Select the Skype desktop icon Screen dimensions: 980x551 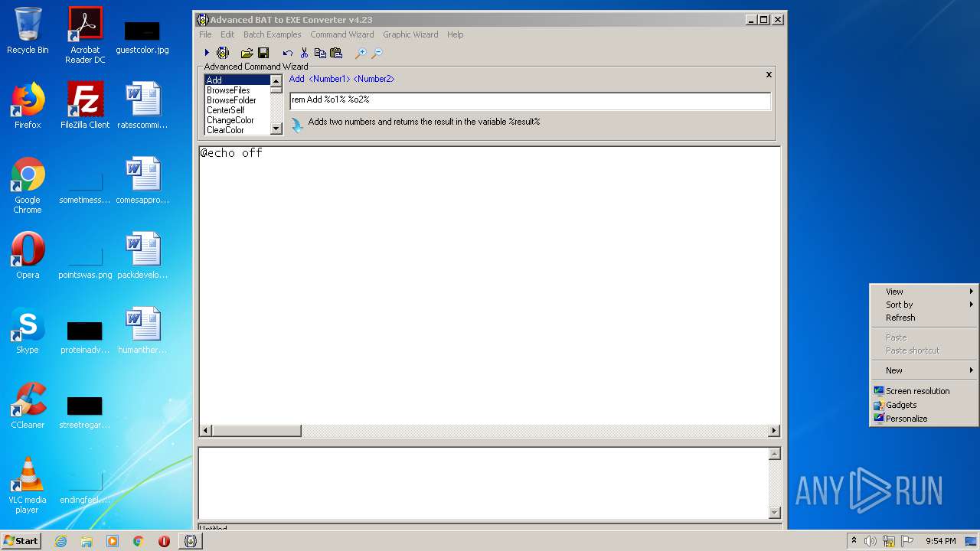(x=28, y=331)
